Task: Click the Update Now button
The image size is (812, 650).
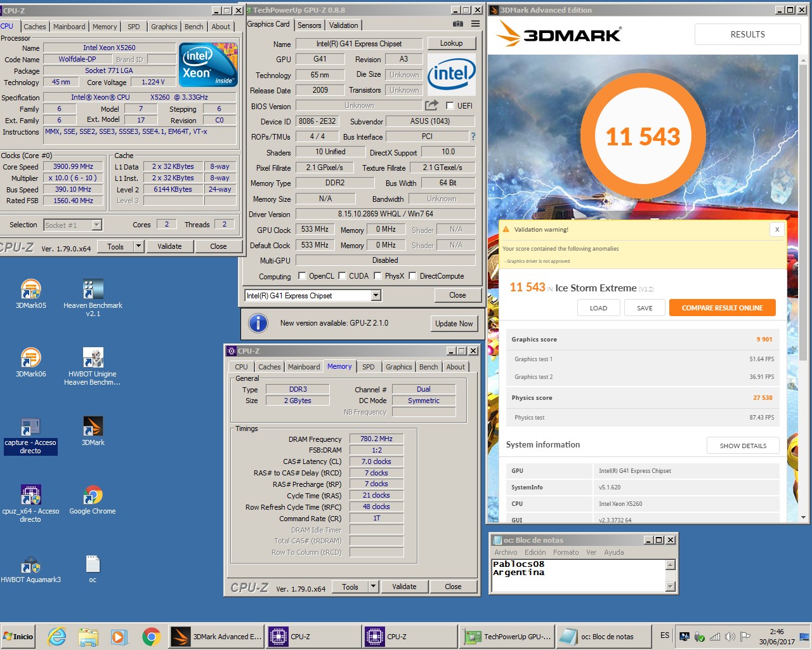Action: pyautogui.click(x=454, y=323)
